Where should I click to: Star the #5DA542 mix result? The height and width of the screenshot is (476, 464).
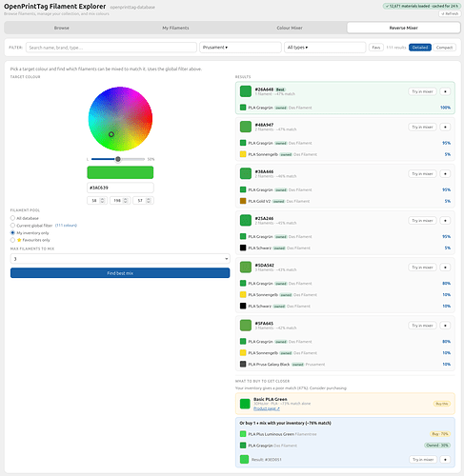tap(445, 268)
